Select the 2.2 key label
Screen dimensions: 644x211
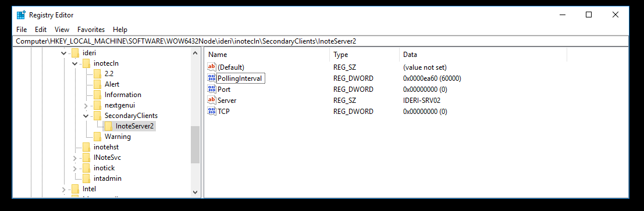109,74
